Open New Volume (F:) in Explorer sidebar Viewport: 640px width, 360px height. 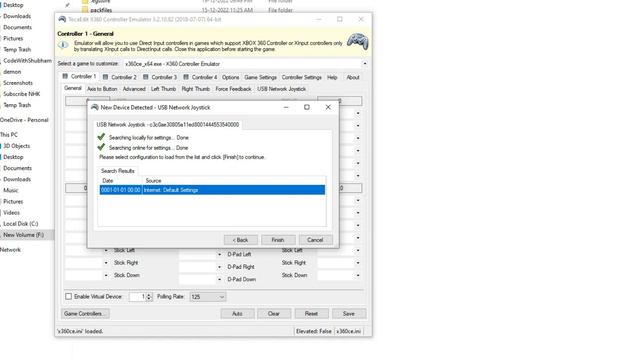click(23, 235)
